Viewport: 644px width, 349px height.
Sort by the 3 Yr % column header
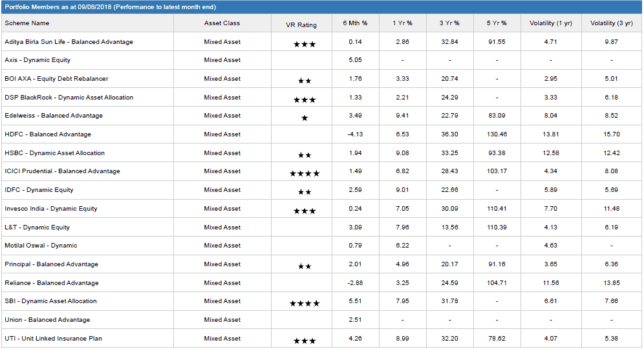click(450, 23)
